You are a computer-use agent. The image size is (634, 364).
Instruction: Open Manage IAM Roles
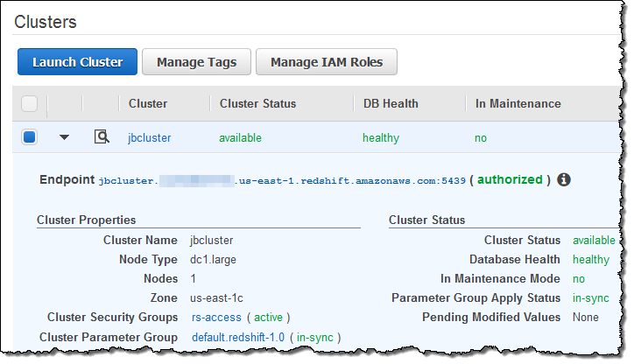click(327, 62)
